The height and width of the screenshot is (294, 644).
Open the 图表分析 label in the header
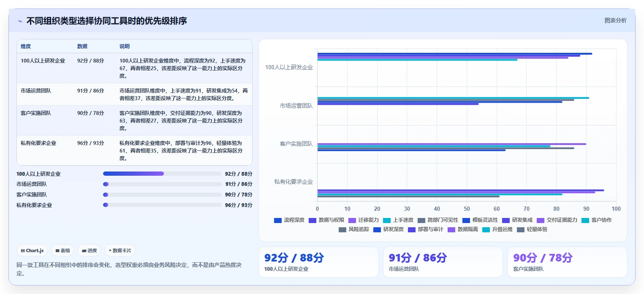point(615,20)
